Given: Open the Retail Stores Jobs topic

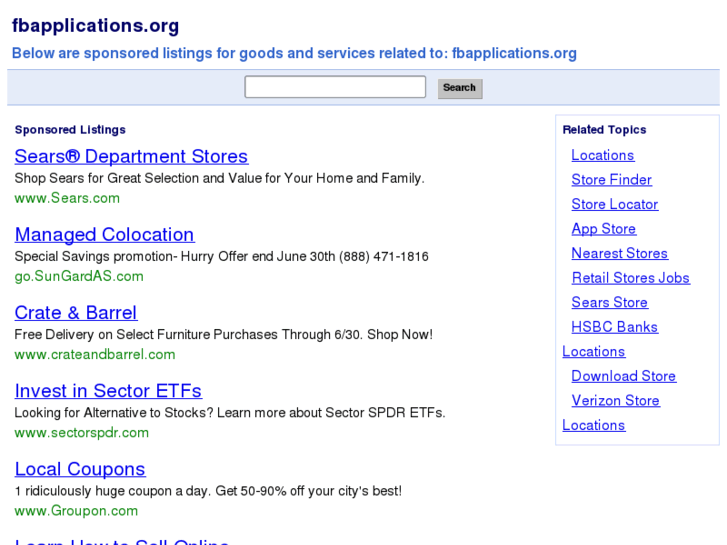Looking at the screenshot, I should (631, 278).
